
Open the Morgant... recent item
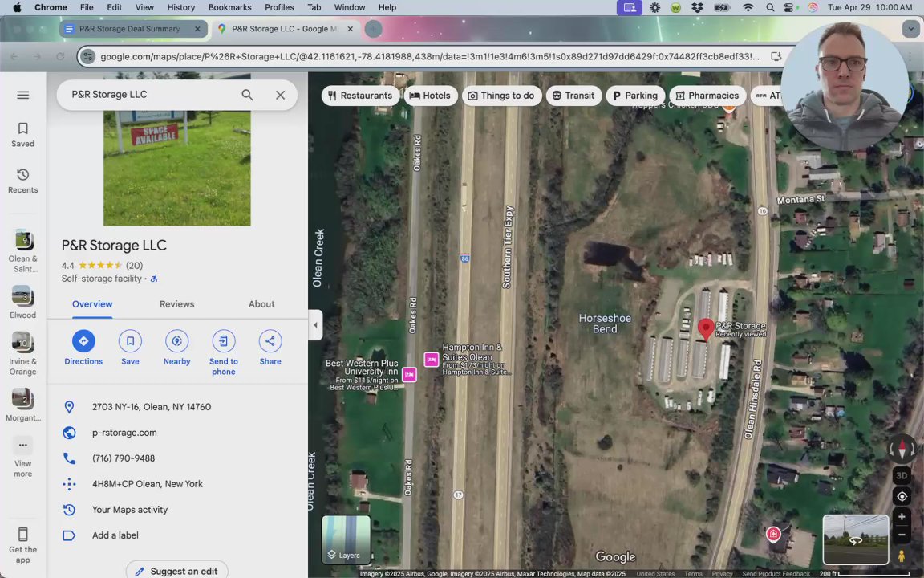click(x=23, y=405)
